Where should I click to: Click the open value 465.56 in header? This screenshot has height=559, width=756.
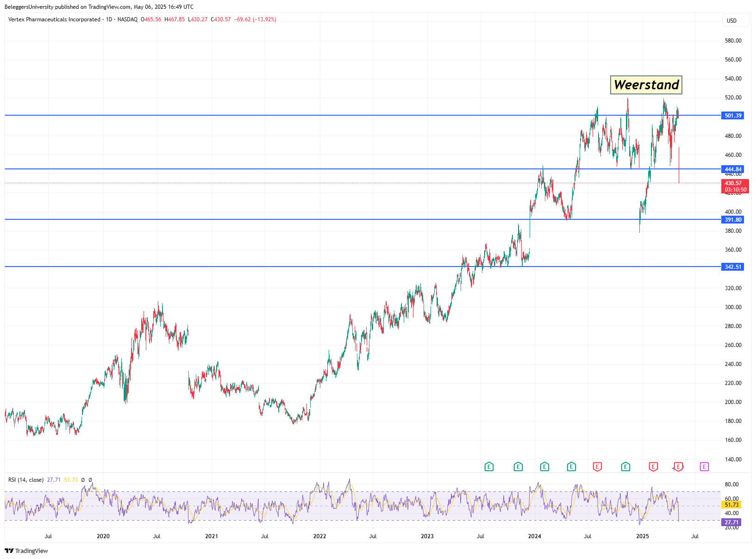coord(153,19)
